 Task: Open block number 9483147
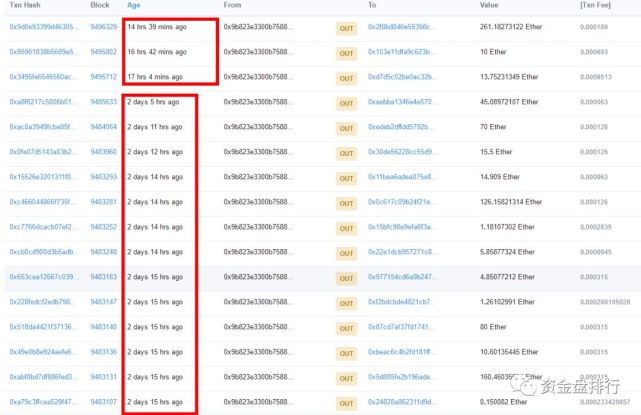click(103, 302)
